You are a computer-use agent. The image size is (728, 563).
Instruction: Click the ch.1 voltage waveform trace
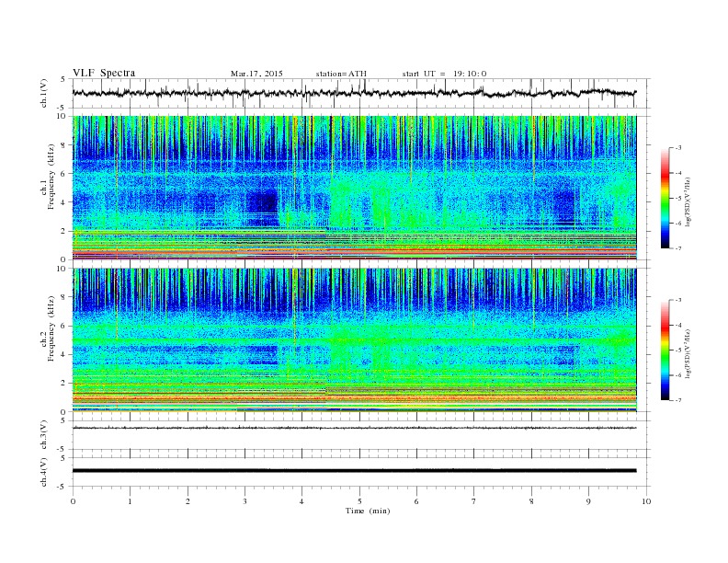[x=354, y=93]
